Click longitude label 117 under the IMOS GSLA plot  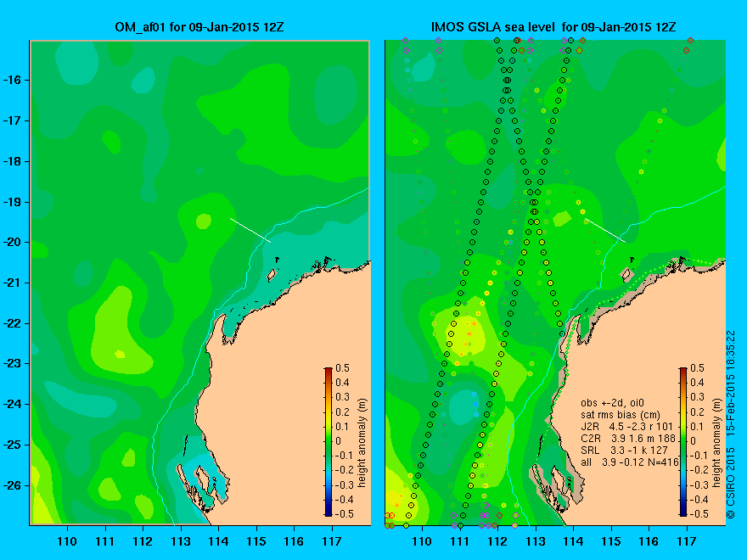(x=687, y=541)
